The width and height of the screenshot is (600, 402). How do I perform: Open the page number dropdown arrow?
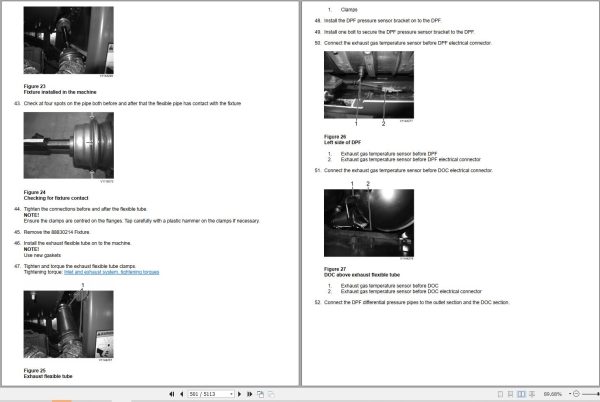click(x=231, y=394)
